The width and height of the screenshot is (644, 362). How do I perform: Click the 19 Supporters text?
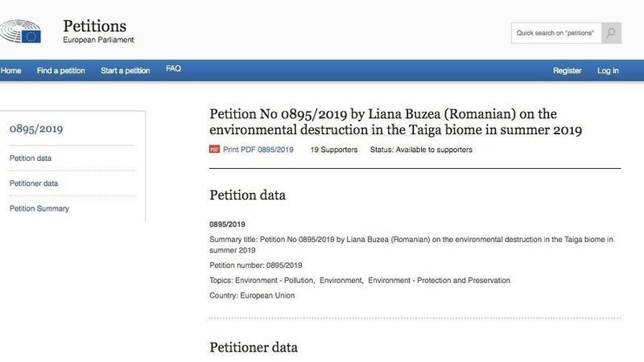point(333,150)
